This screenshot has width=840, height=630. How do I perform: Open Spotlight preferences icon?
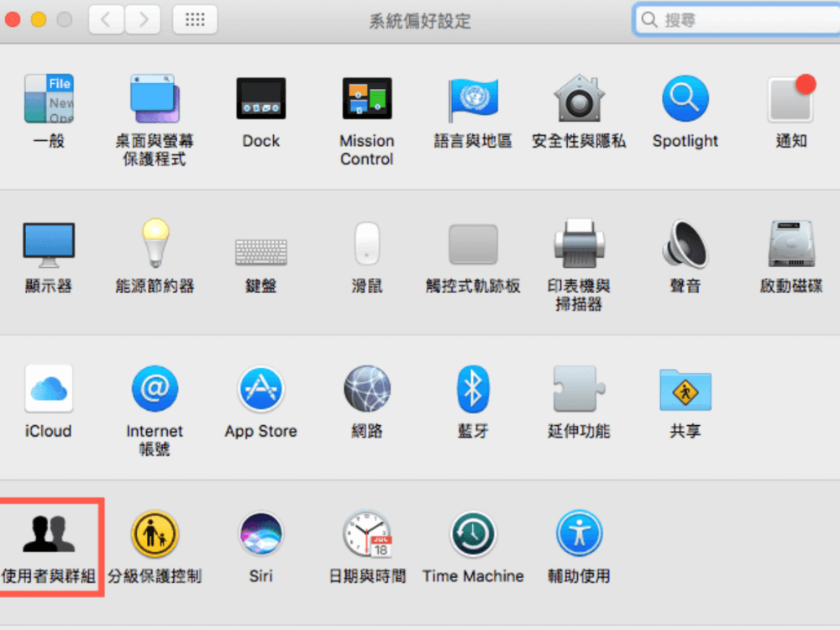(x=685, y=99)
